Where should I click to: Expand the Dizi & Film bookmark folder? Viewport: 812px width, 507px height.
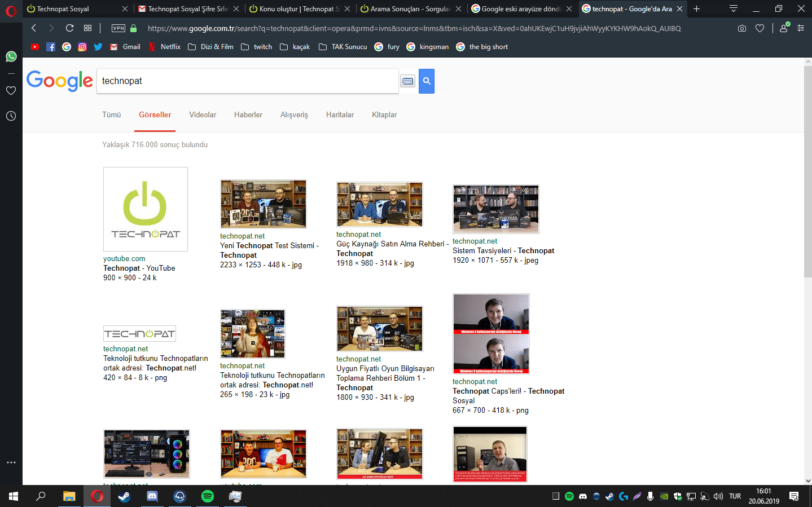(x=210, y=47)
